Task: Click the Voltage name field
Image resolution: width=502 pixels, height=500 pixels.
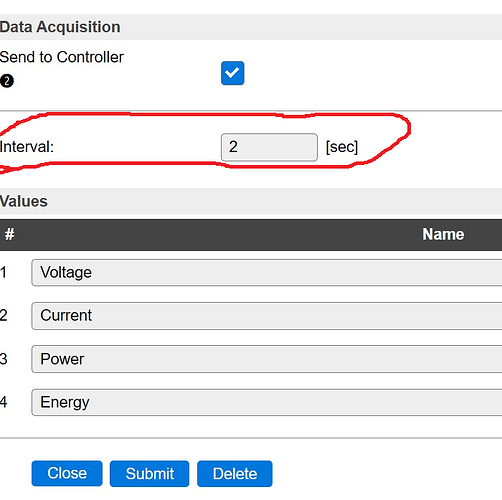Action: [267, 273]
